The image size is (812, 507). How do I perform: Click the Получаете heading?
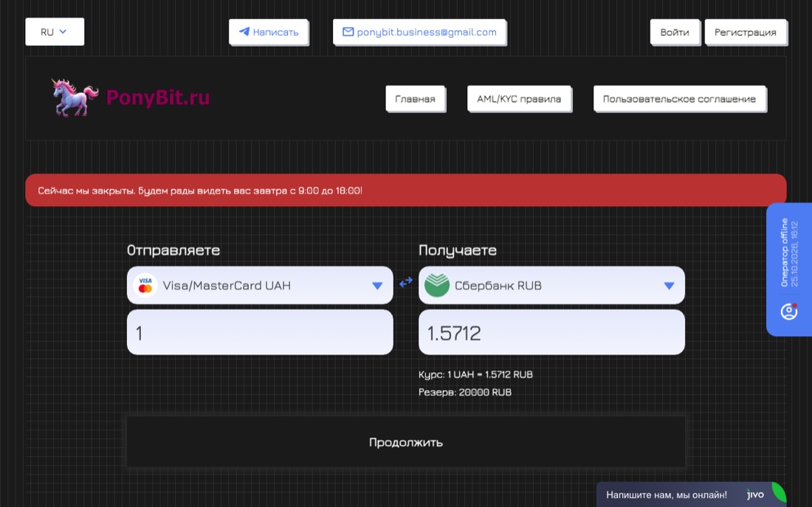pos(457,250)
